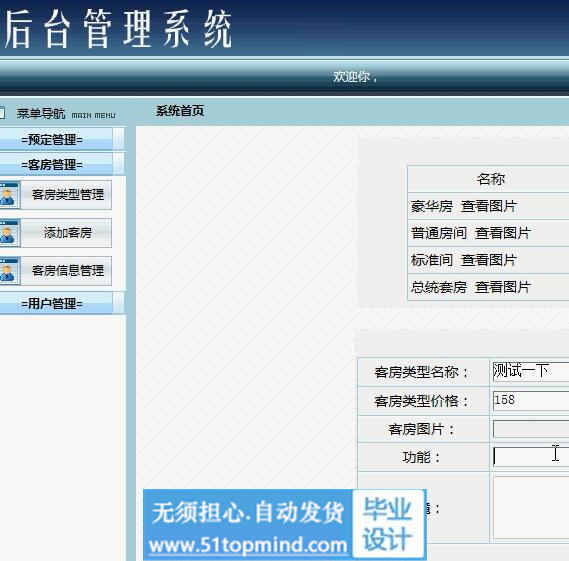Click the user icon beside 添加客房
This screenshot has height=561, width=569.
[x=9, y=233]
